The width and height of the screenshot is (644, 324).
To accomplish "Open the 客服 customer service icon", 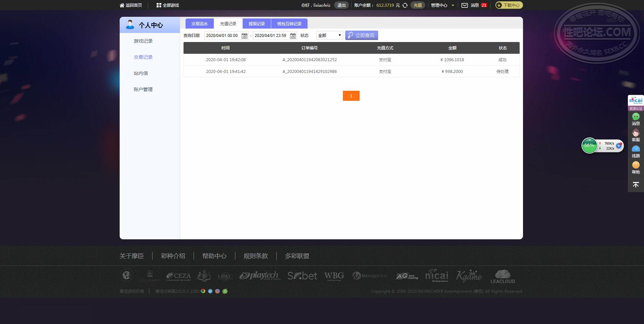I will tap(635, 133).
